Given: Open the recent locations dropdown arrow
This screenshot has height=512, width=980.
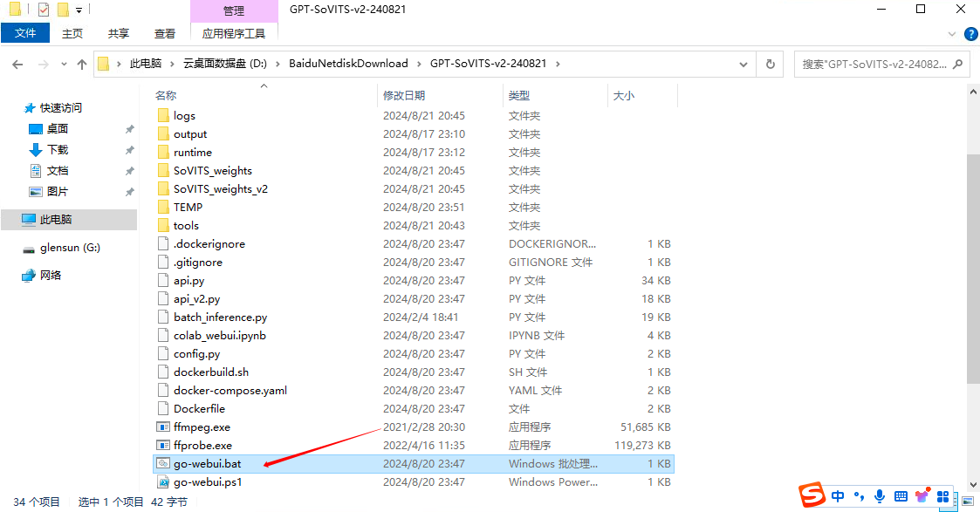Looking at the screenshot, I should [x=63, y=65].
